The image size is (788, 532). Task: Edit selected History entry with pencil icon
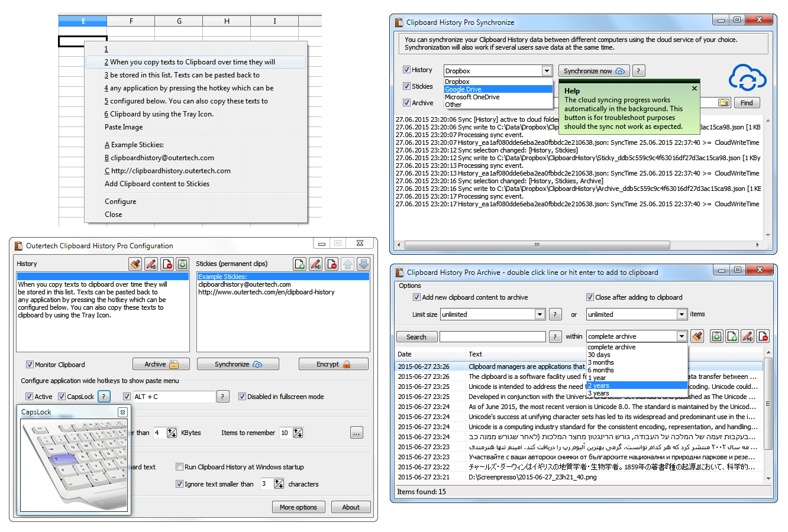point(151,264)
